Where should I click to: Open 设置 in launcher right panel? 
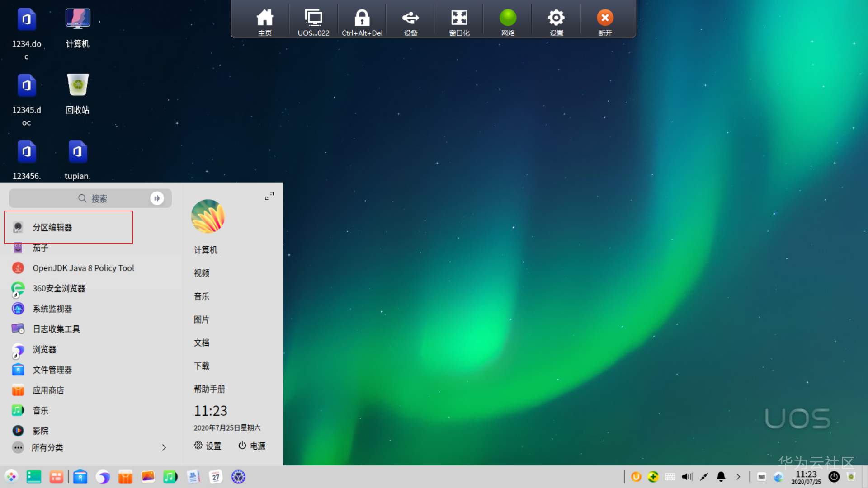coord(208,446)
